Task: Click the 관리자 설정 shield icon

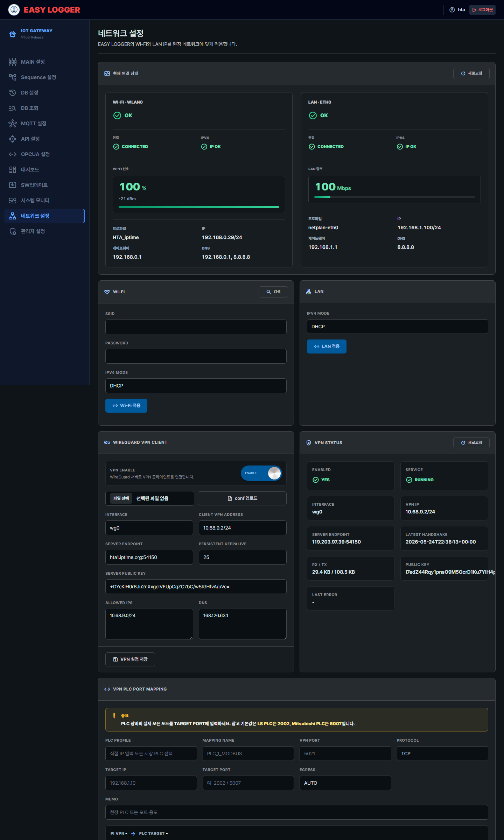Action: (x=13, y=231)
